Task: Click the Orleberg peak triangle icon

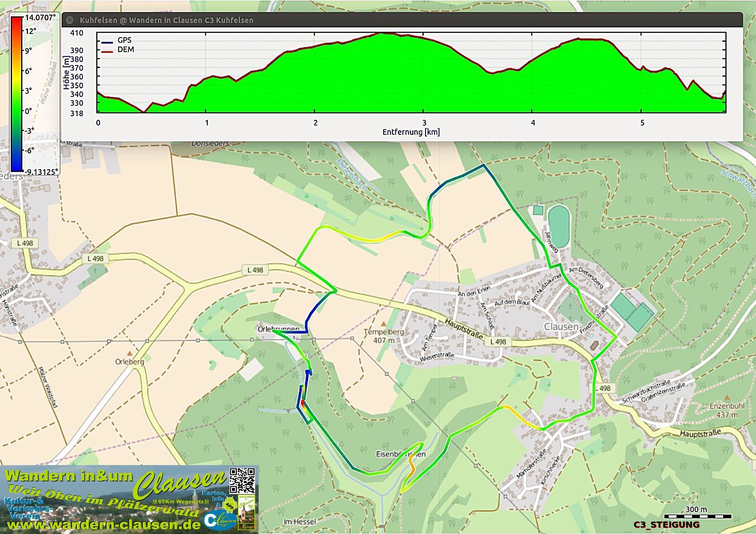Action: click(x=129, y=354)
